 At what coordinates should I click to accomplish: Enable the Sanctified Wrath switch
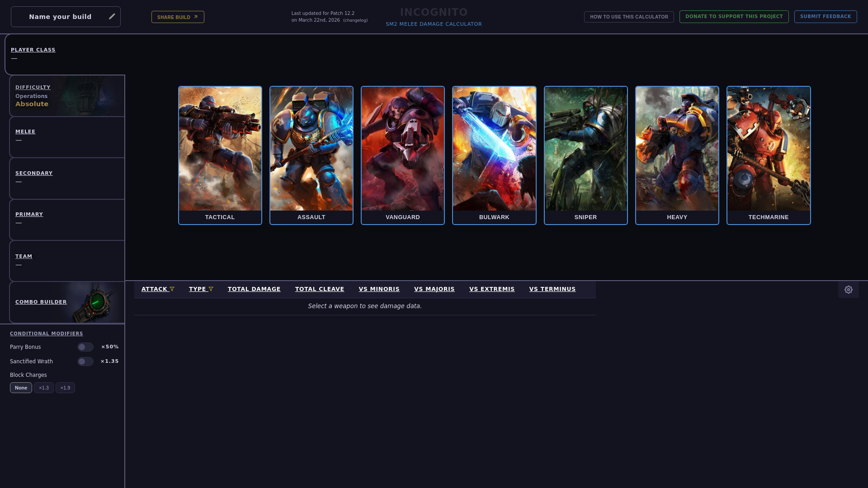click(x=85, y=361)
